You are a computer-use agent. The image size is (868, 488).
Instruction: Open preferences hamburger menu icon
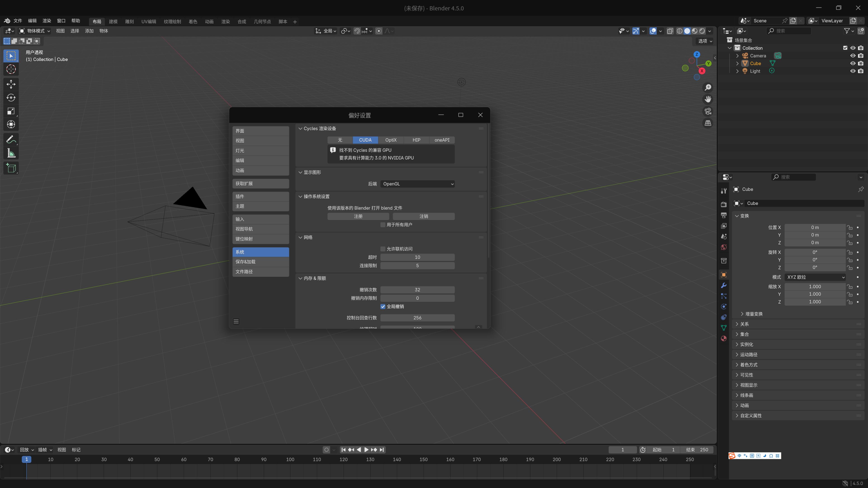coord(236,322)
